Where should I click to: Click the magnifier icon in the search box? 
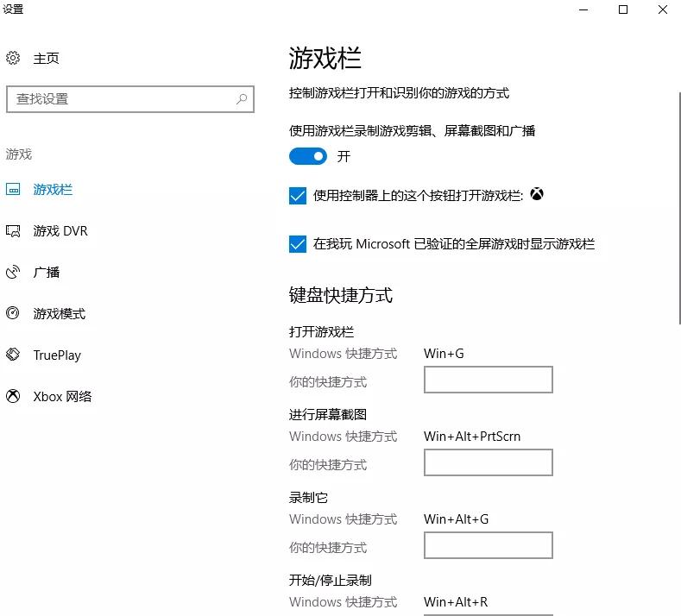pos(242,99)
